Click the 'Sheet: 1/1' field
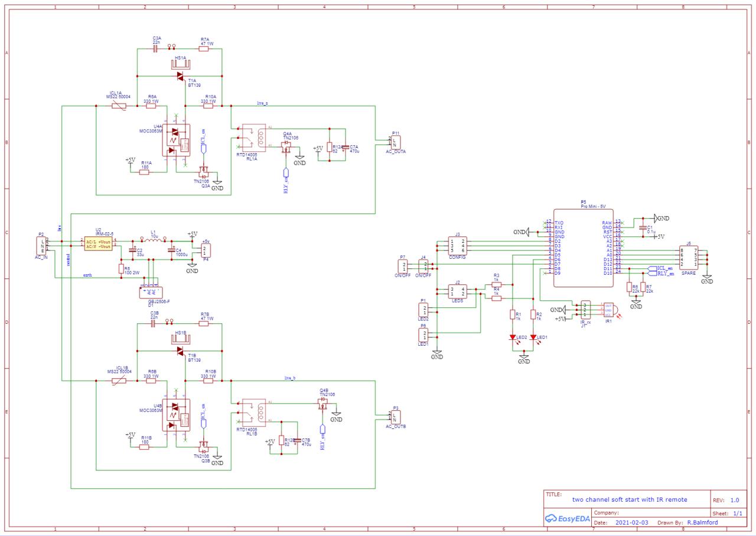Image resolution: width=756 pixels, height=536 pixels. point(727,514)
